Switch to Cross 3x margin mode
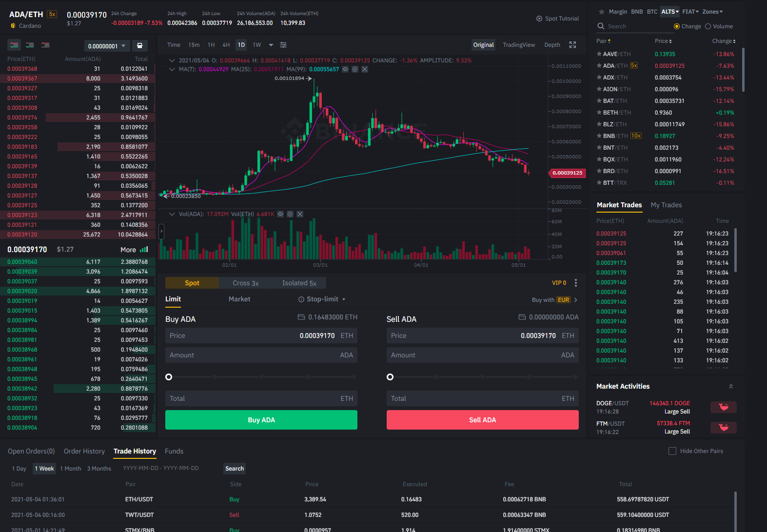 click(x=246, y=283)
